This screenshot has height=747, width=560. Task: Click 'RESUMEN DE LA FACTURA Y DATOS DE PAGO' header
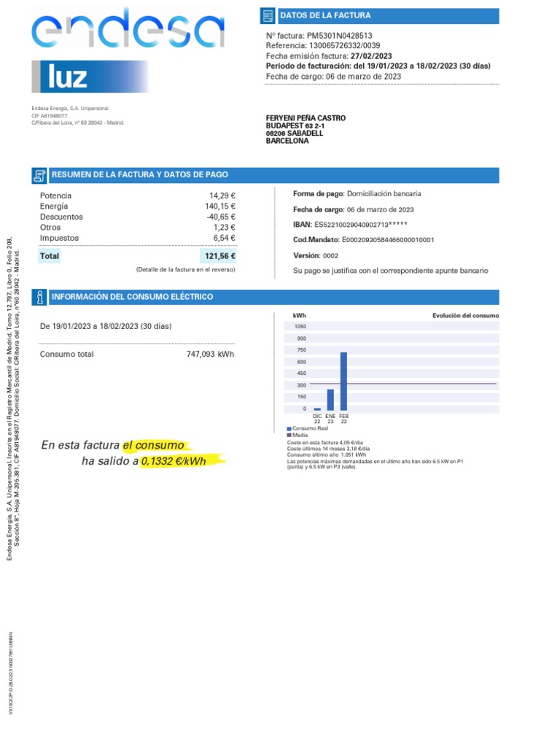click(140, 175)
